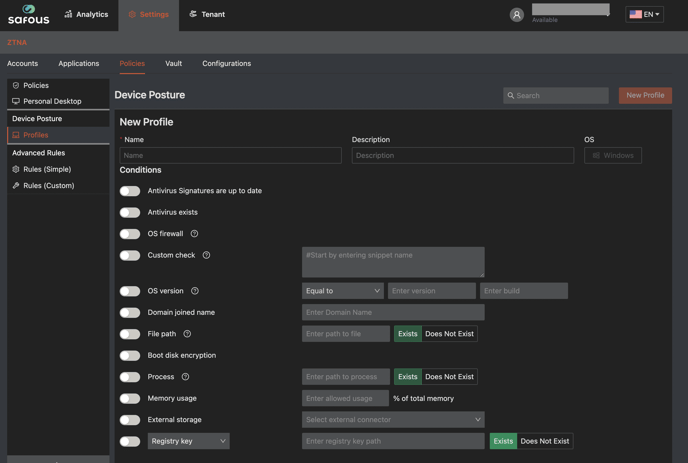The height and width of the screenshot is (463, 688).
Task: Open the OS version Equal to dropdown
Action: (342, 291)
